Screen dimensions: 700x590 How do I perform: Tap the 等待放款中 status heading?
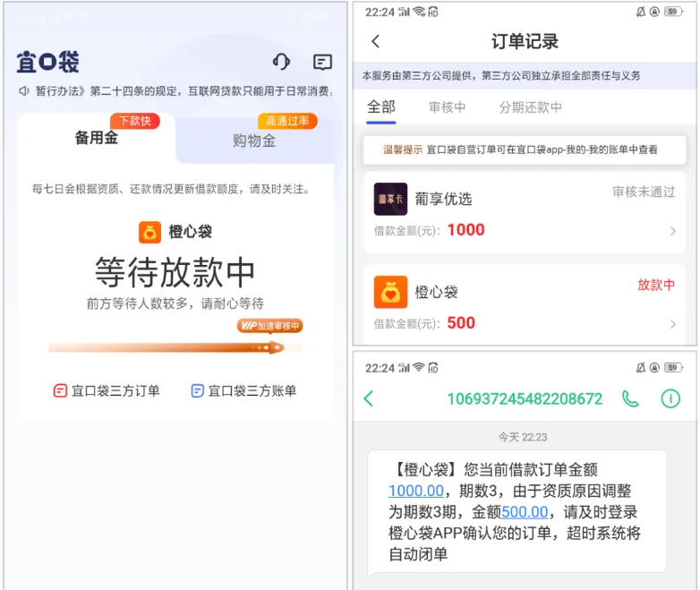pos(175,272)
